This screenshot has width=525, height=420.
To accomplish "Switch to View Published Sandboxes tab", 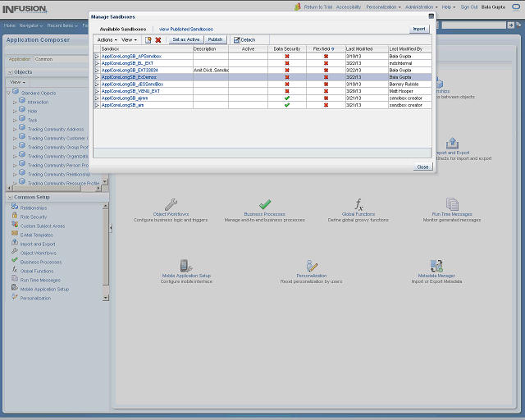I will [x=185, y=29].
